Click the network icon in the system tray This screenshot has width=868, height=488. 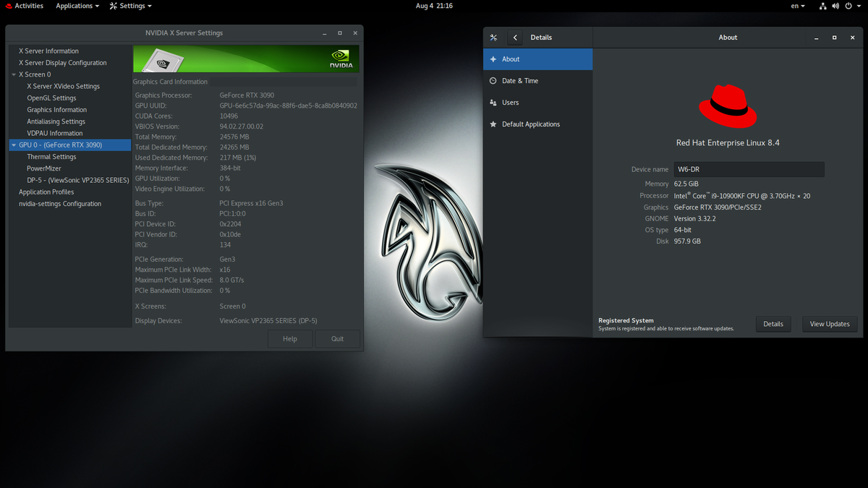coord(823,6)
